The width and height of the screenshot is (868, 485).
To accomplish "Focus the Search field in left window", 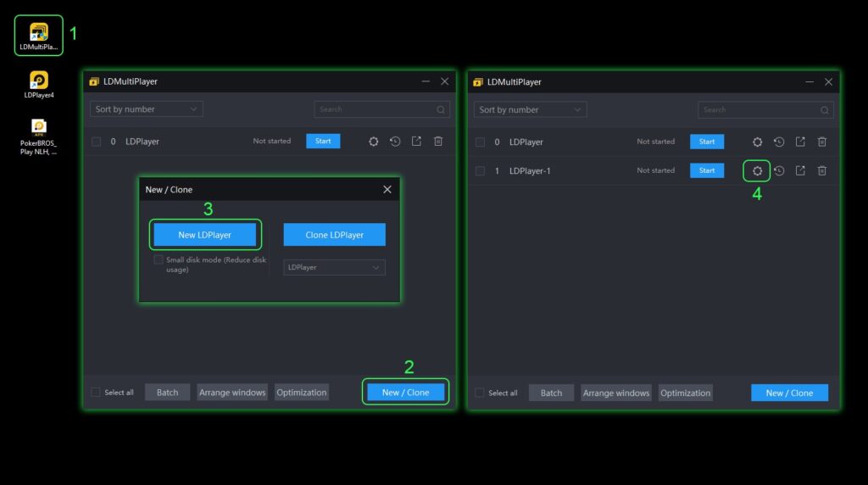I will 382,109.
